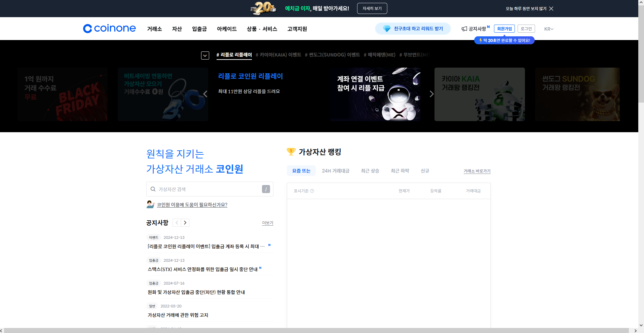Click the vertical scrollbar down arrow
This screenshot has height=333, width=644.
coord(641,325)
